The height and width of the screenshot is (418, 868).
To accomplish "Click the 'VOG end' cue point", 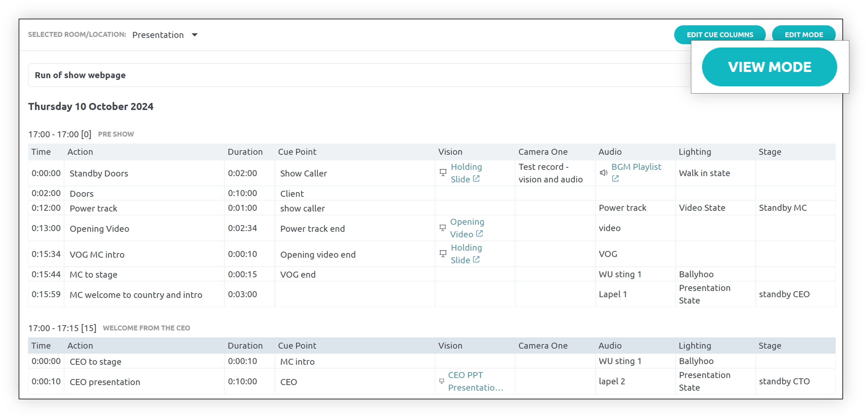I will [298, 274].
